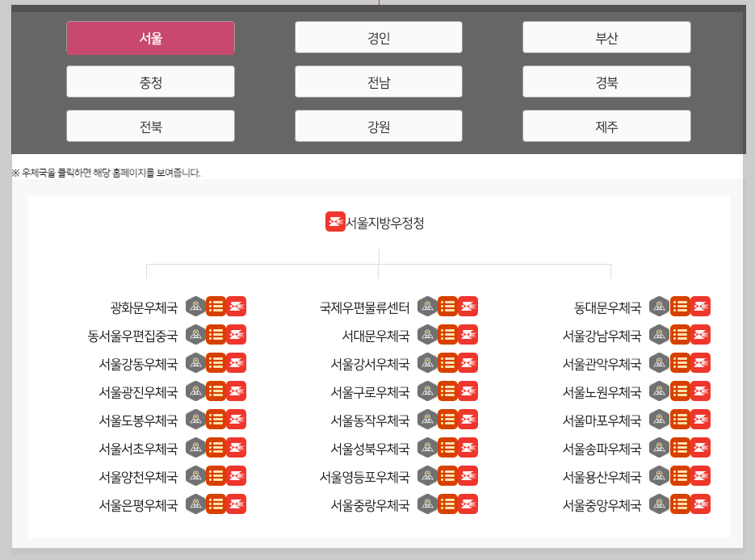Click the orange list icon next to 국제우편물류센터
755x560 pixels.
tap(447, 306)
